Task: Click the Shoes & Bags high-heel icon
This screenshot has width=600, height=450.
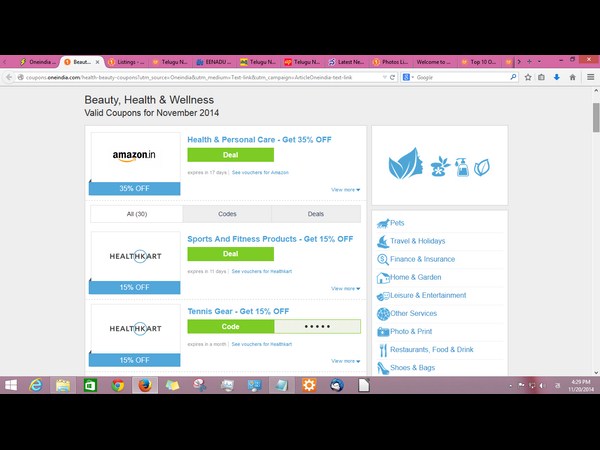Action: (x=383, y=368)
